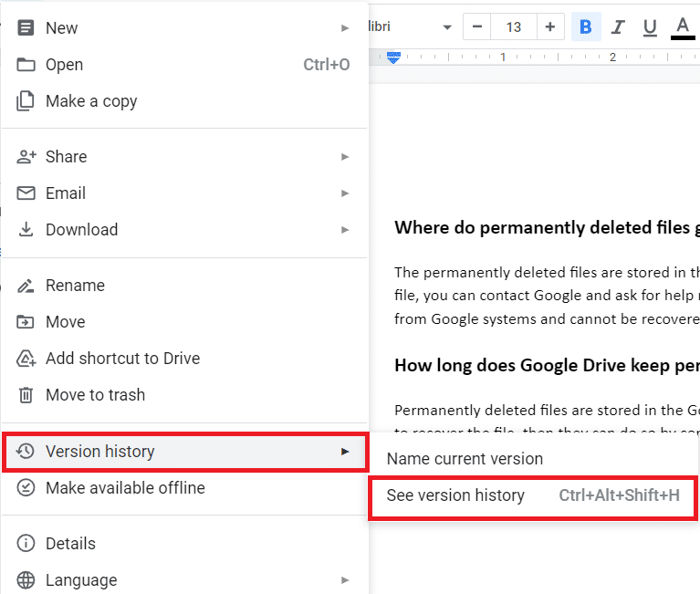Choose Open from the File menu

[x=185, y=64]
